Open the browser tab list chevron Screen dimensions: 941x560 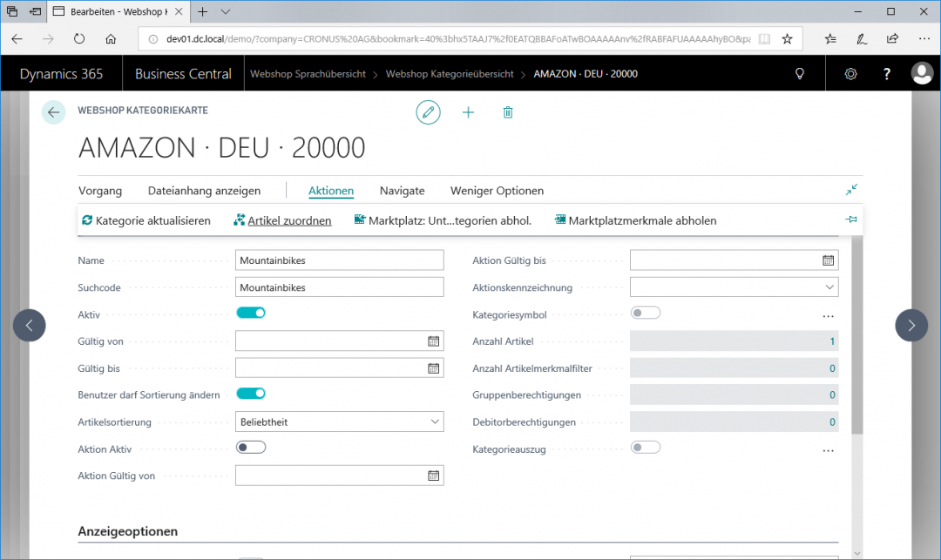225,11
